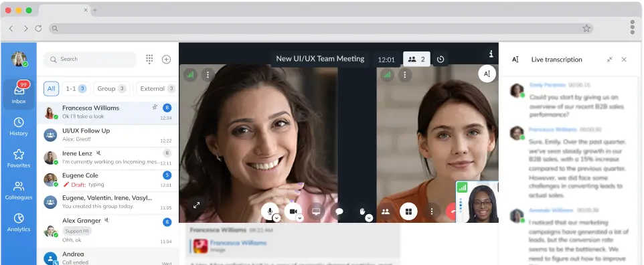Show participants list from call controls
This screenshot has height=265, width=644.
point(385,211)
